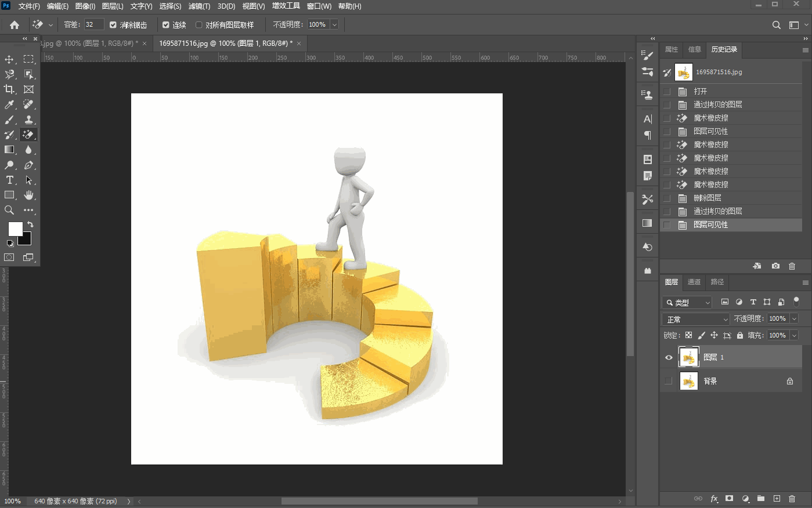Switch to the 属性 properties tab
This screenshot has width=812, height=508.
tap(672, 50)
